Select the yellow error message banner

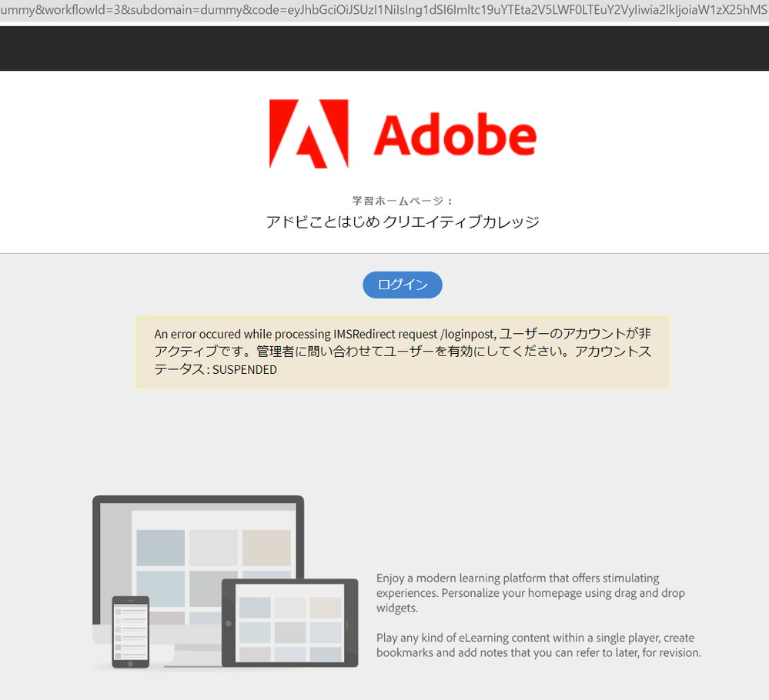(402, 352)
